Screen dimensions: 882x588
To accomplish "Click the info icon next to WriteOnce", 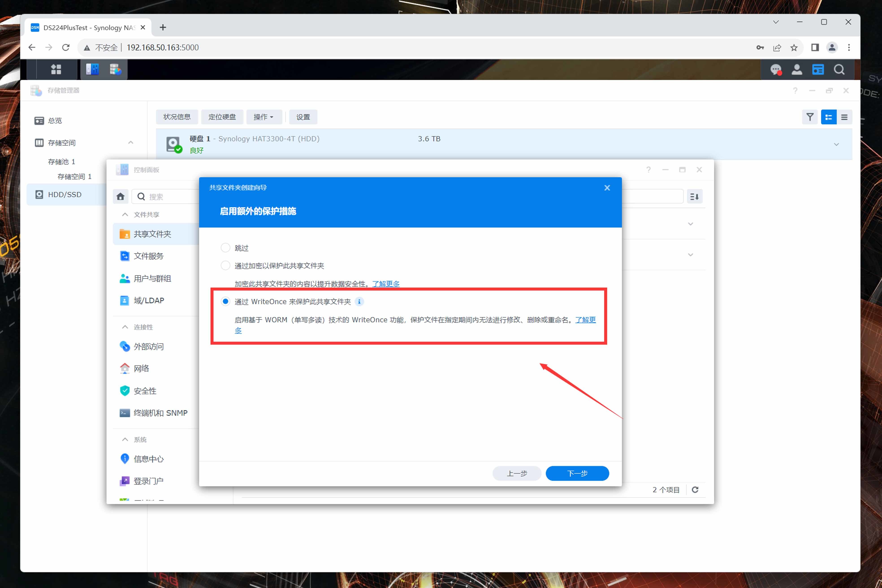I will click(x=359, y=301).
